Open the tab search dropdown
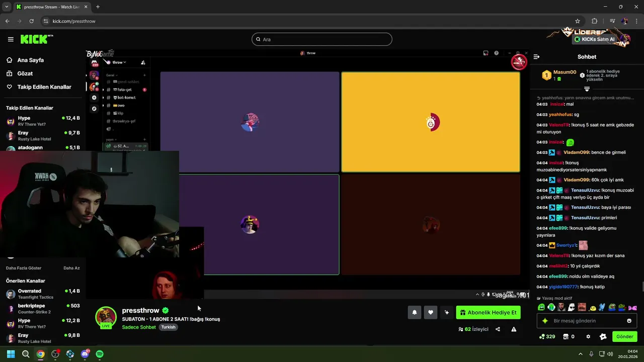 7,7
